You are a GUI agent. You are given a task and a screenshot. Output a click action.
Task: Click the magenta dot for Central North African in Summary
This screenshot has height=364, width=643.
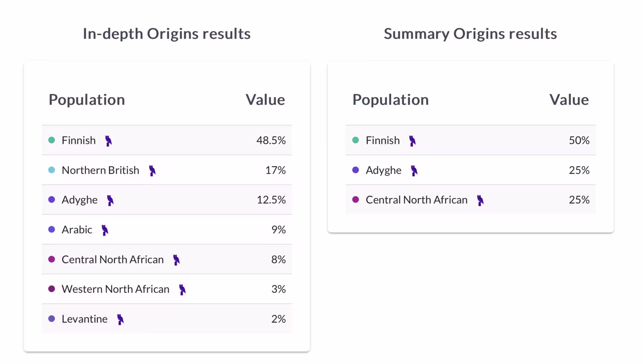[355, 199]
